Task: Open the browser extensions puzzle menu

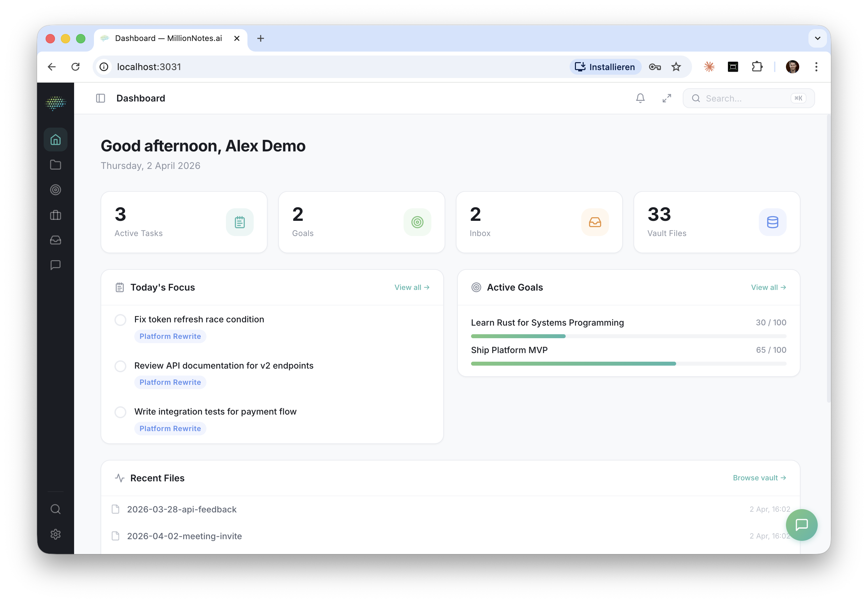Action: 757,66
